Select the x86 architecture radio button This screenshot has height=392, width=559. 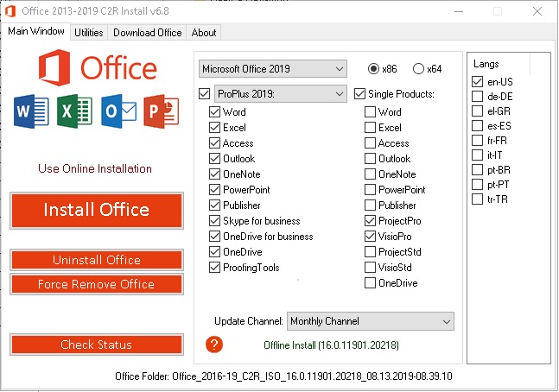point(373,68)
